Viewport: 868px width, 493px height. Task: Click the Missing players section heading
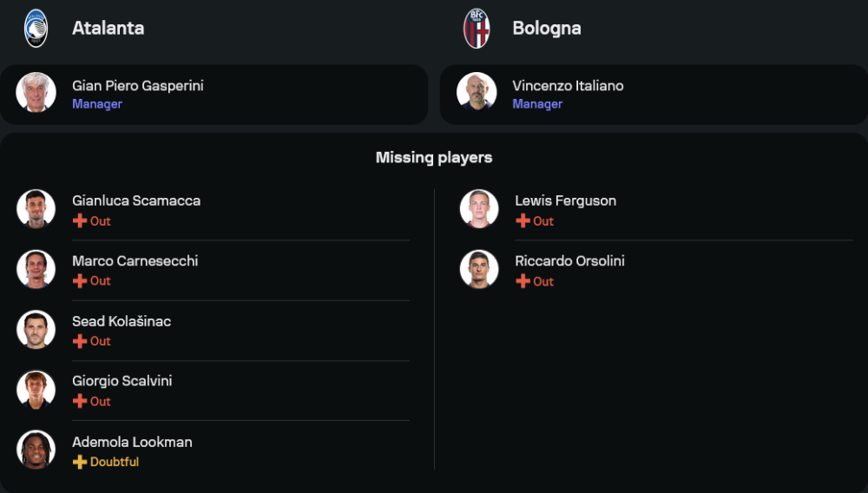[x=434, y=157]
